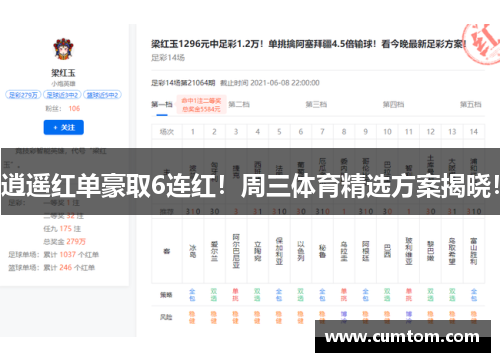Screen dimensions: 500x362
Task: Open the article headline 梁红玉1296元中足彩1.2万
Action: (309, 44)
